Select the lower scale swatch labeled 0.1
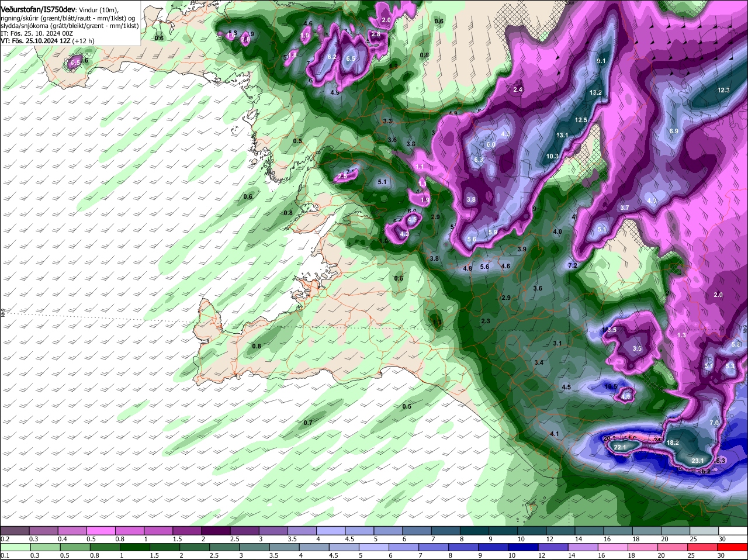This screenshot has height=560, width=748. click(x=15, y=547)
